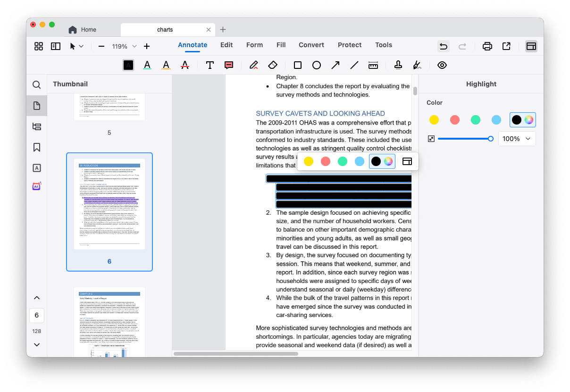Expand the 100% opacity dropdown

click(x=528, y=139)
